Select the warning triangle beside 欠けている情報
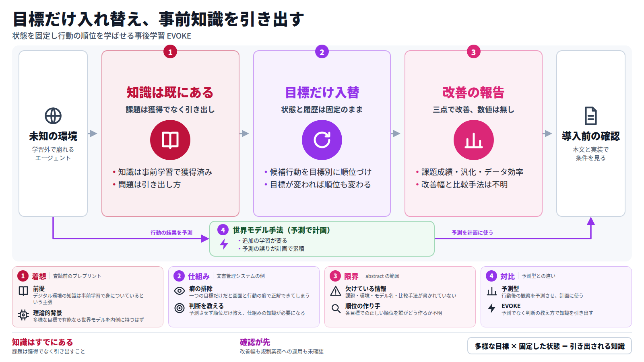This screenshot has height=362, width=644. click(336, 291)
